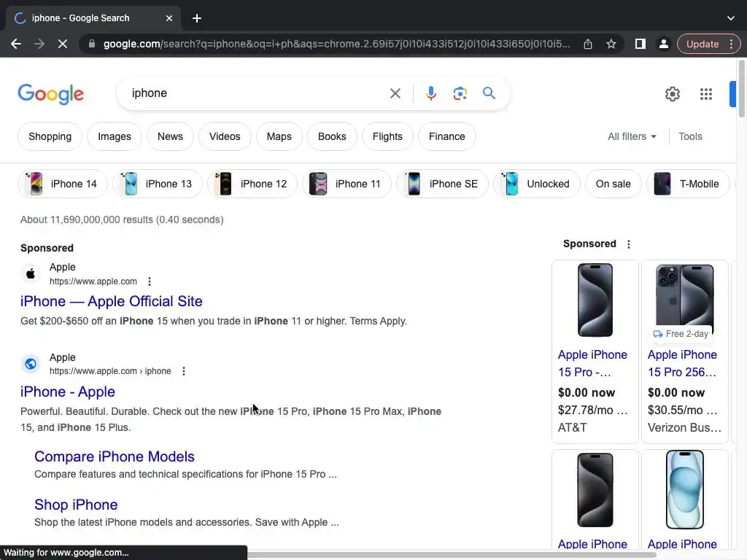
Task: Open a new browser tab
Action: [197, 18]
